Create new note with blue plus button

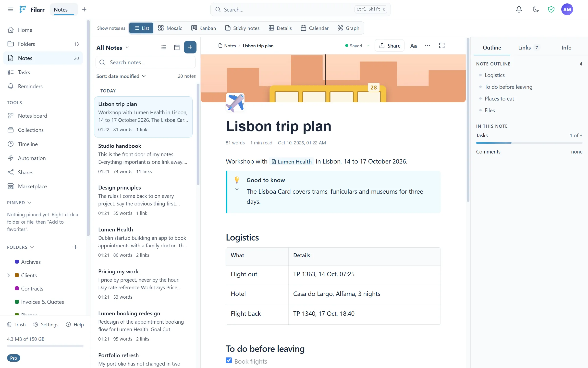pos(190,47)
